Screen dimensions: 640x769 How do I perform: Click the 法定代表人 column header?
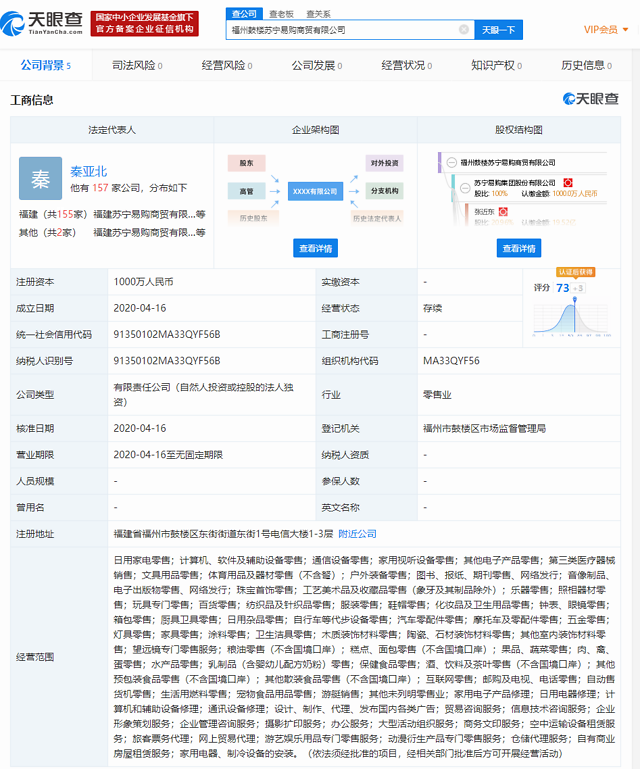(x=112, y=130)
